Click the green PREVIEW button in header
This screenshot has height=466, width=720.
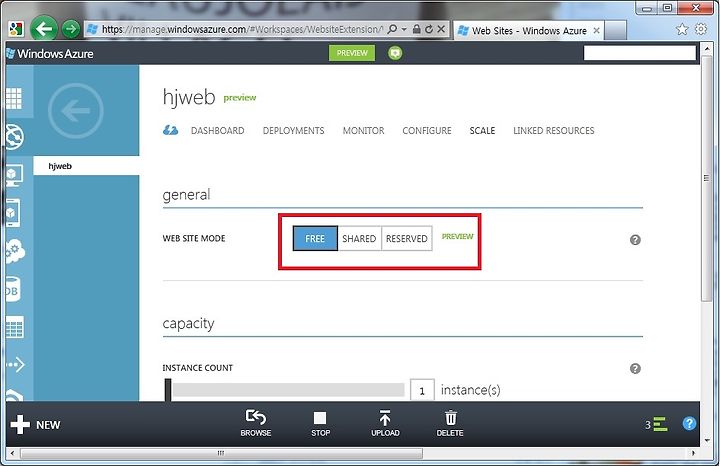click(352, 53)
